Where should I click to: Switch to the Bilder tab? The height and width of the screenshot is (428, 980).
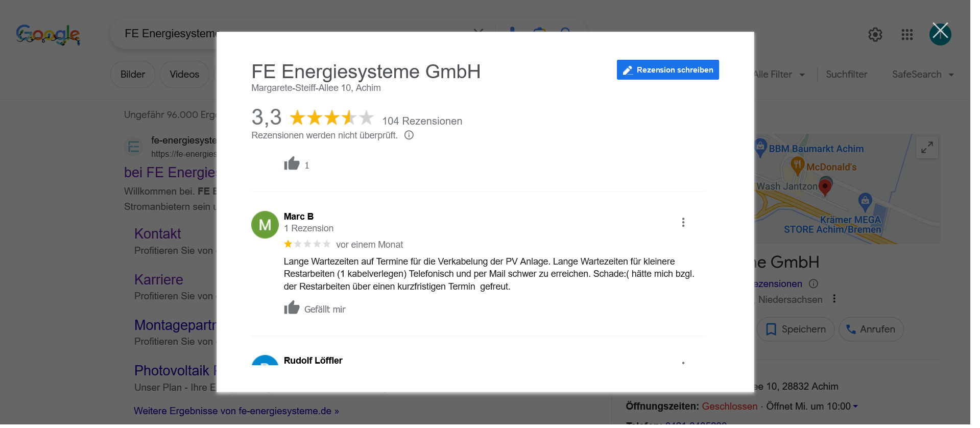133,75
